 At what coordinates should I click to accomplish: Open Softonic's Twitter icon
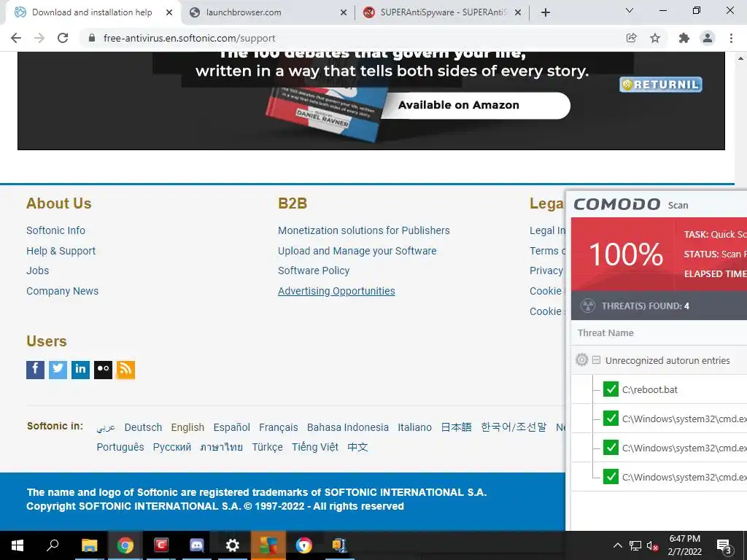(58, 370)
